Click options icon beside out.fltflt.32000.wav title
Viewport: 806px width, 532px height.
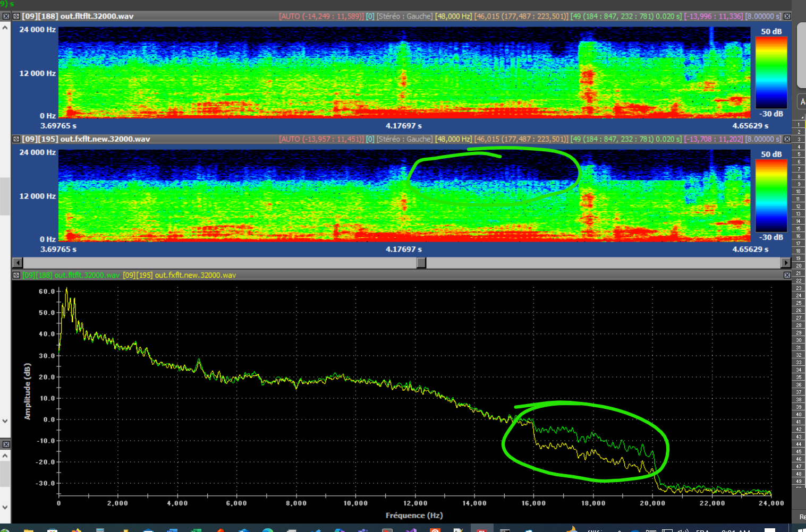point(16,16)
